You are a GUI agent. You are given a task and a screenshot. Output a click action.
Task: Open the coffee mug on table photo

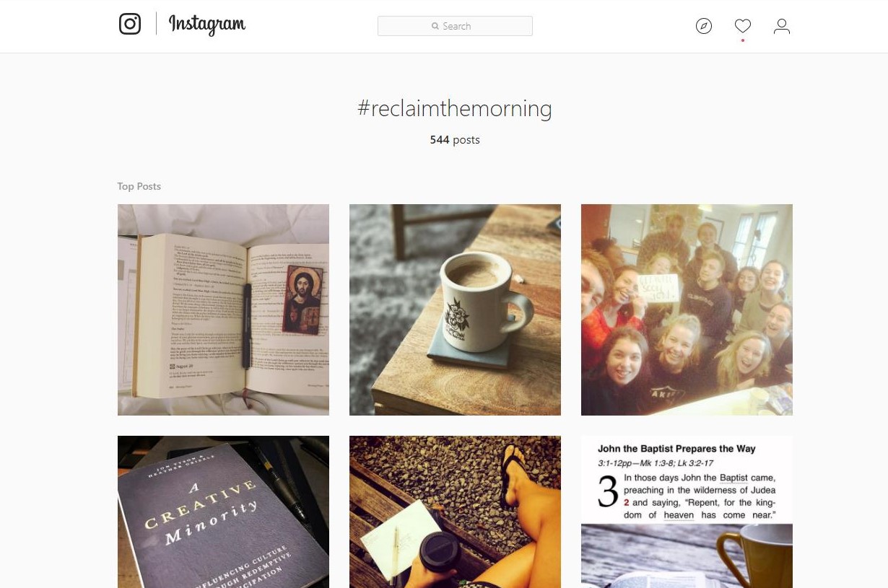[455, 310]
